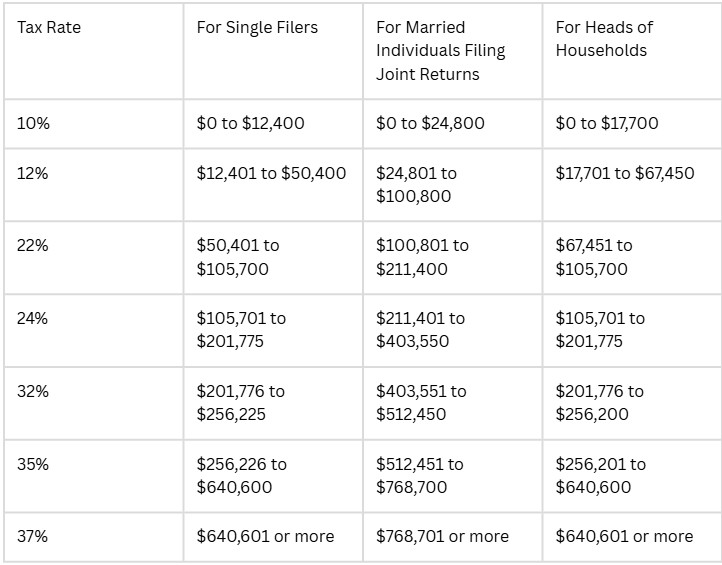This screenshot has height=565, width=722.
Task: Click the "For Married Individuals Filing Joint Returns" header
Action: pyautogui.click(x=441, y=50)
